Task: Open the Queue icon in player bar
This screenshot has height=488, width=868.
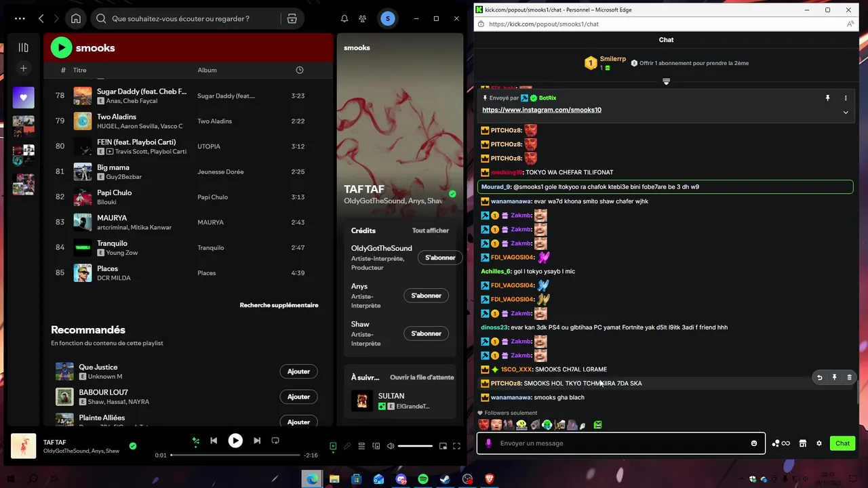Action: coord(361,446)
